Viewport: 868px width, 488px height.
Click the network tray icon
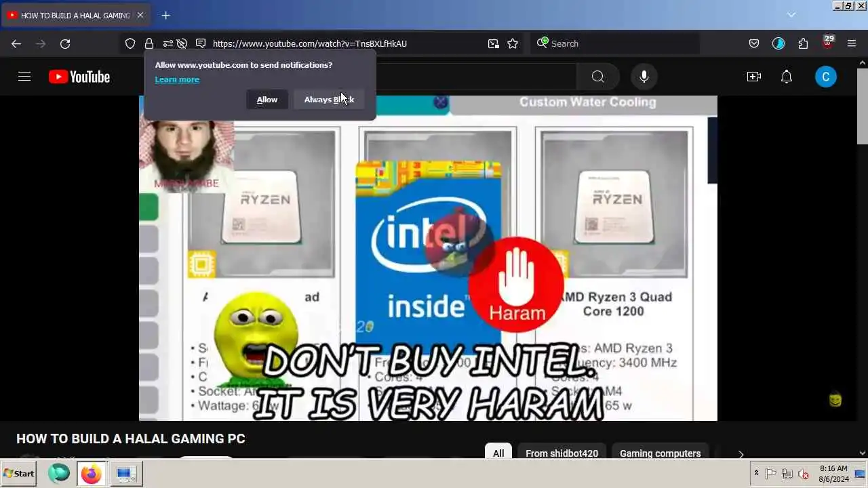tap(787, 474)
